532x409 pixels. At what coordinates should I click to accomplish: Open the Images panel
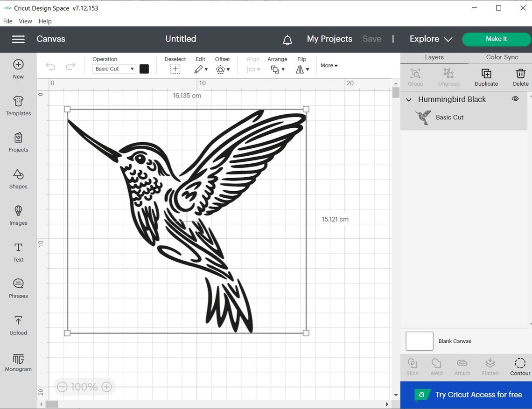coord(18,215)
